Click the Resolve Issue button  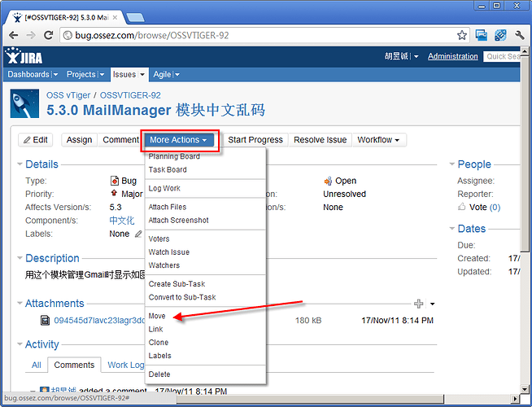click(320, 140)
